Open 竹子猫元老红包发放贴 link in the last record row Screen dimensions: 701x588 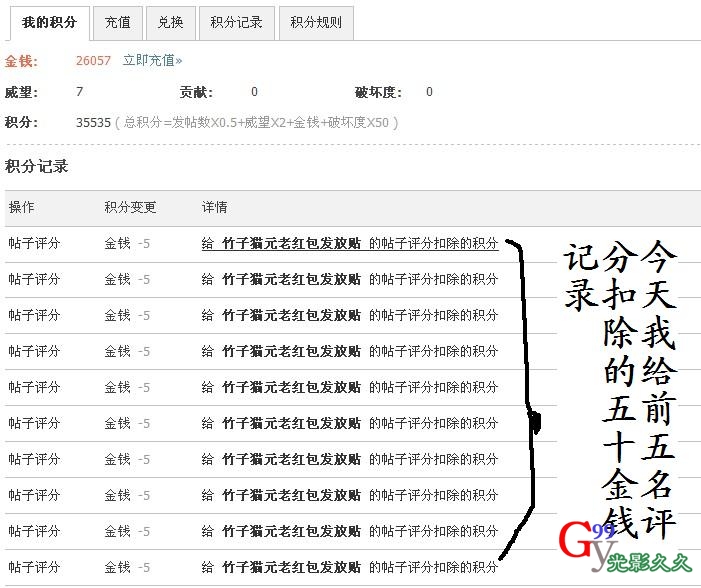(x=291, y=568)
